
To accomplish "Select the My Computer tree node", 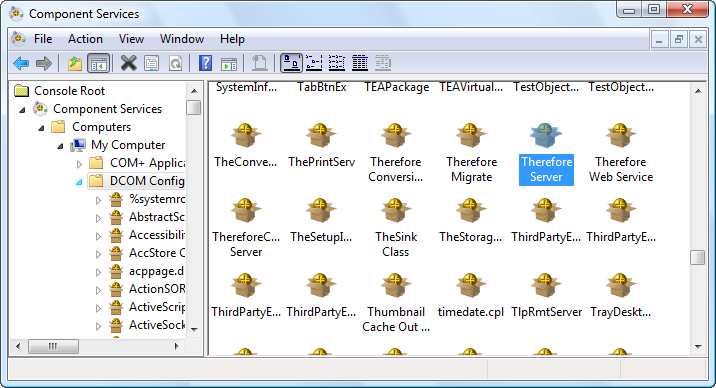I will point(128,145).
